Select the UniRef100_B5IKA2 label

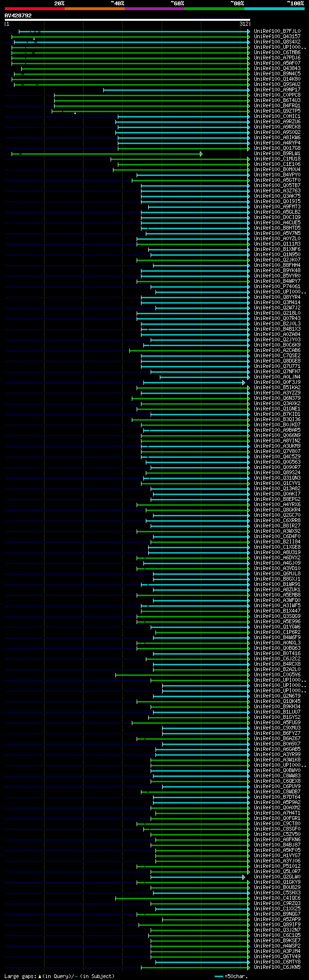[277, 387]
